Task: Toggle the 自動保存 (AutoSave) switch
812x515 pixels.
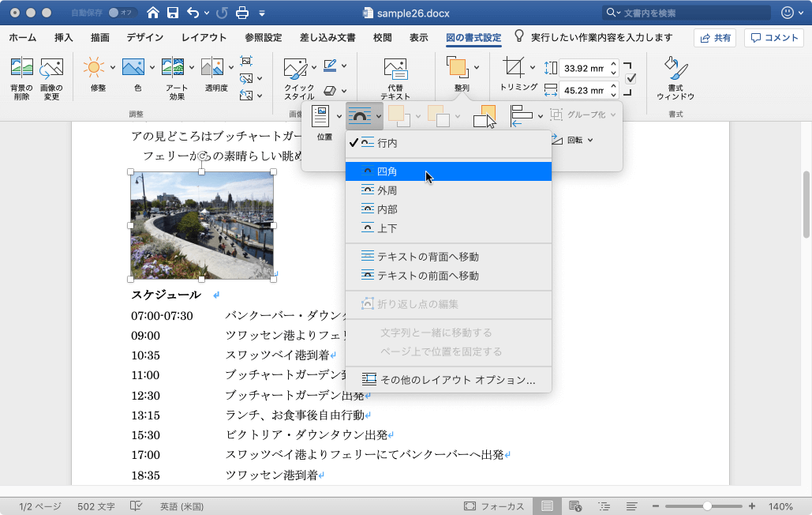Action: pos(122,13)
